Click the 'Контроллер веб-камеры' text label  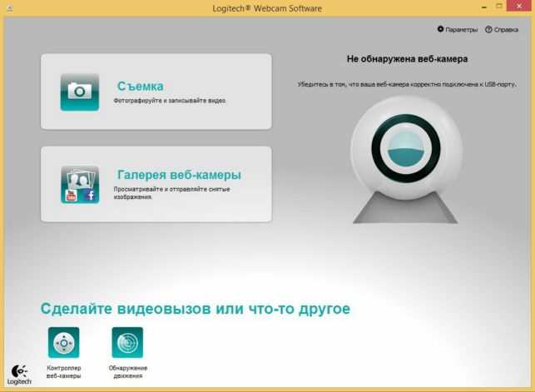pyautogui.click(x=64, y=370)
